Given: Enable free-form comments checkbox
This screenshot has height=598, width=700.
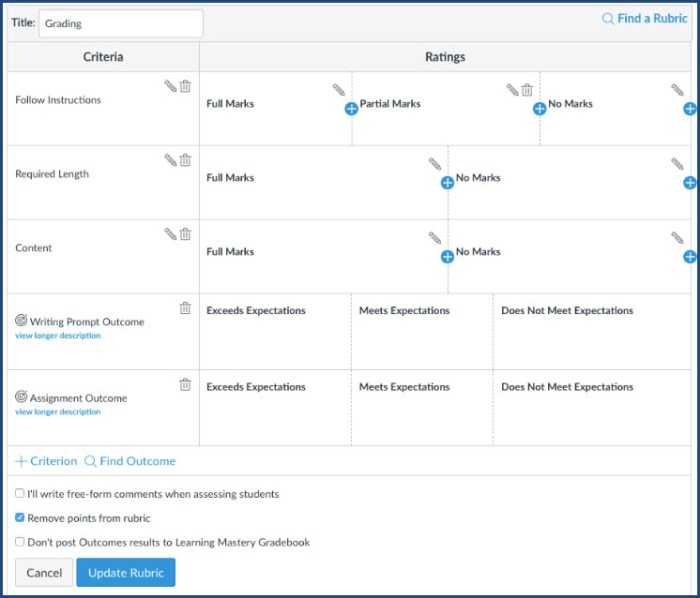Looking at the screenshot, I should (x=20, y=494).
